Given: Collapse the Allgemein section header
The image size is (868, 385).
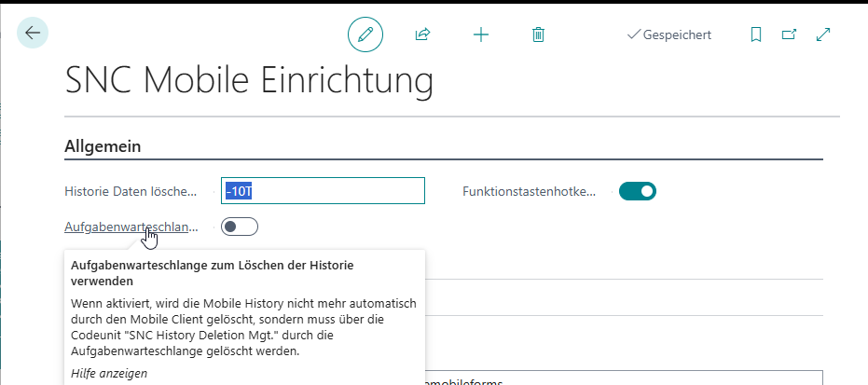Looking at the screenshot, I should (101, 146).
